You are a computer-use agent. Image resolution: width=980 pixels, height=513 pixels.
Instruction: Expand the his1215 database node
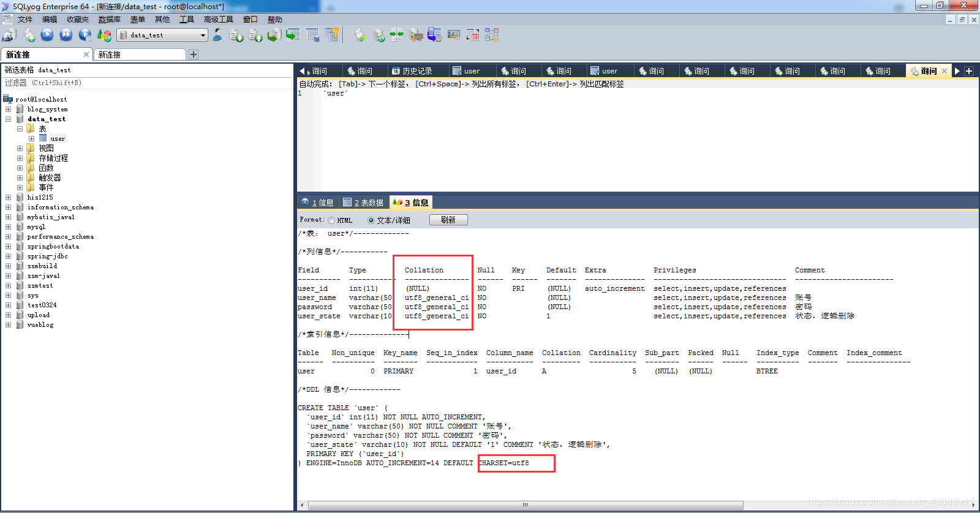9,198
